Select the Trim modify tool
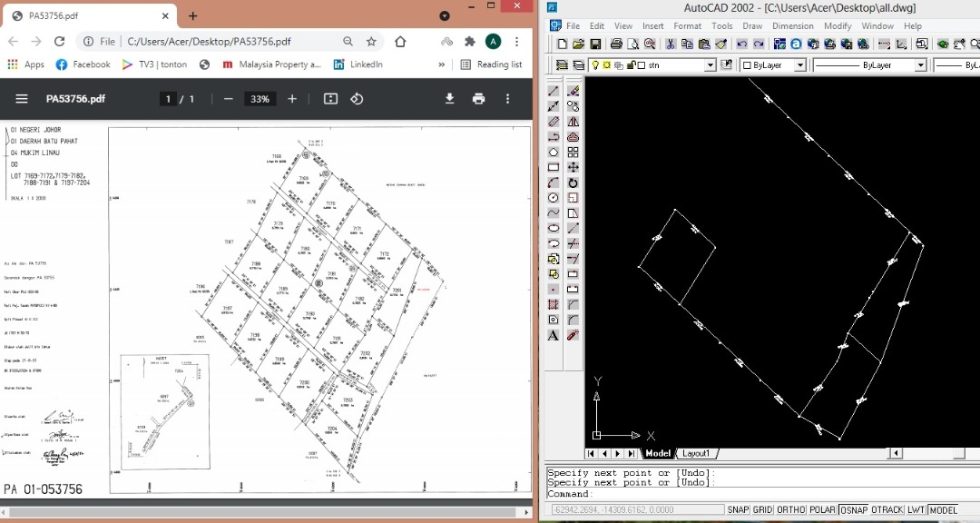 (x=573, y=243)
